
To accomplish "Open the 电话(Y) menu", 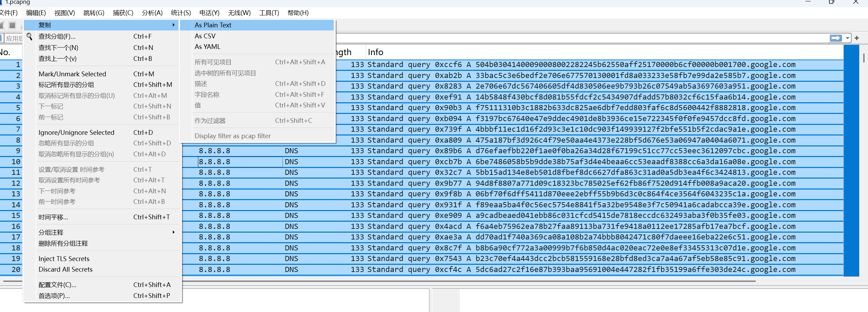I will point(209,13).
